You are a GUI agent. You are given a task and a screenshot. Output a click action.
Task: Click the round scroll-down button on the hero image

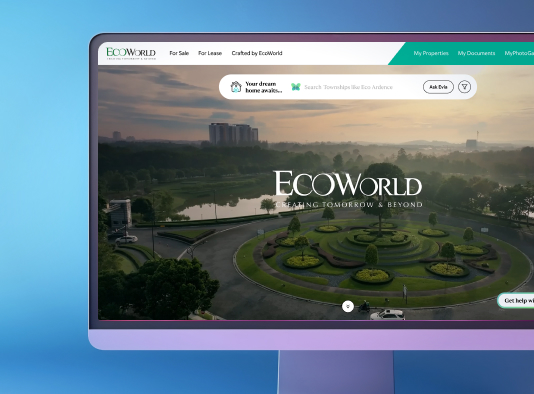click(348, 306)
